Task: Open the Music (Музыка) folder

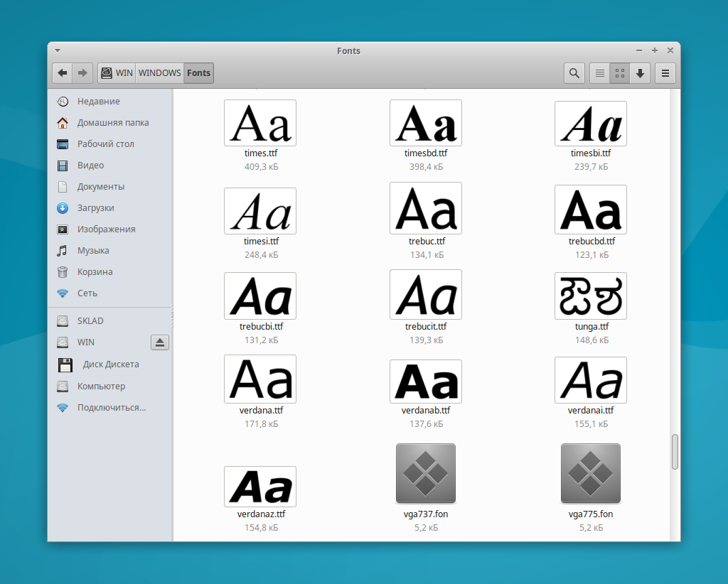Action: coord(92,251)
